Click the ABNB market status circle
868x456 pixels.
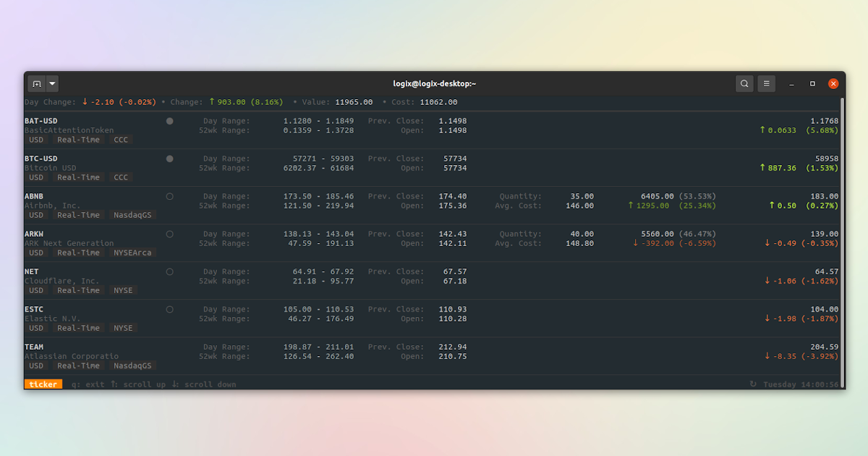click(170, 196)
